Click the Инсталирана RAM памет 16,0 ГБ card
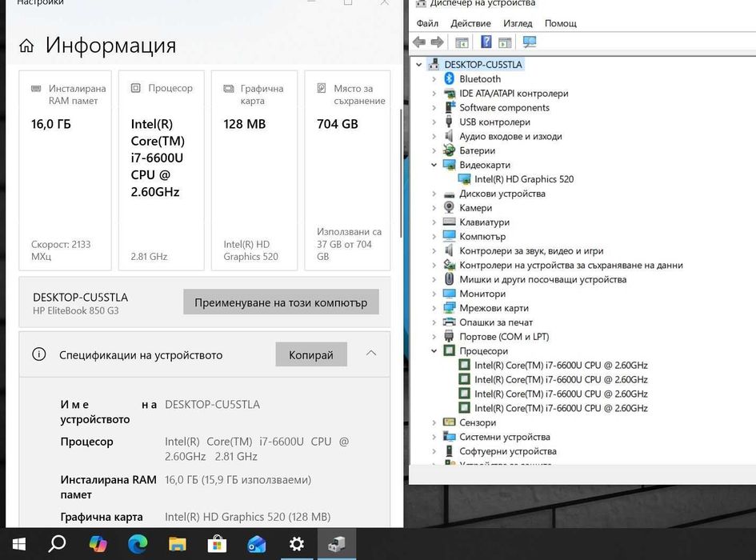 point(65,170)
